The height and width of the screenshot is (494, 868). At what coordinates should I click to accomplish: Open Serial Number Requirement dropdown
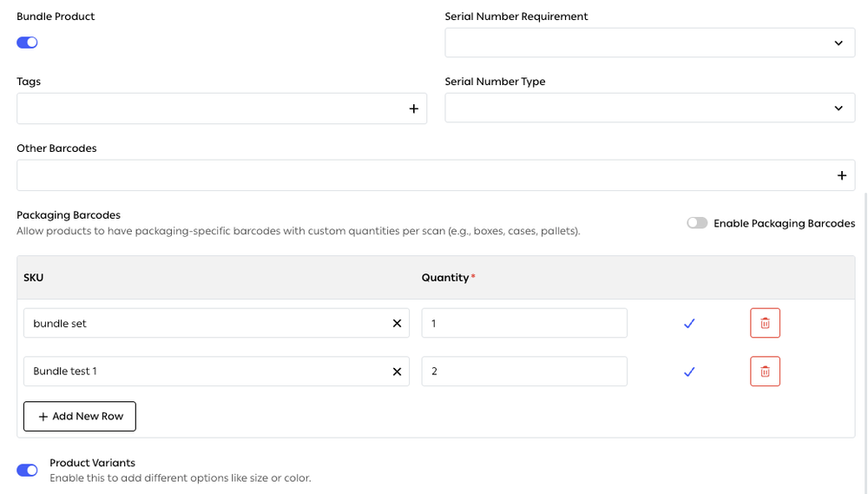(x=650, y=43)
